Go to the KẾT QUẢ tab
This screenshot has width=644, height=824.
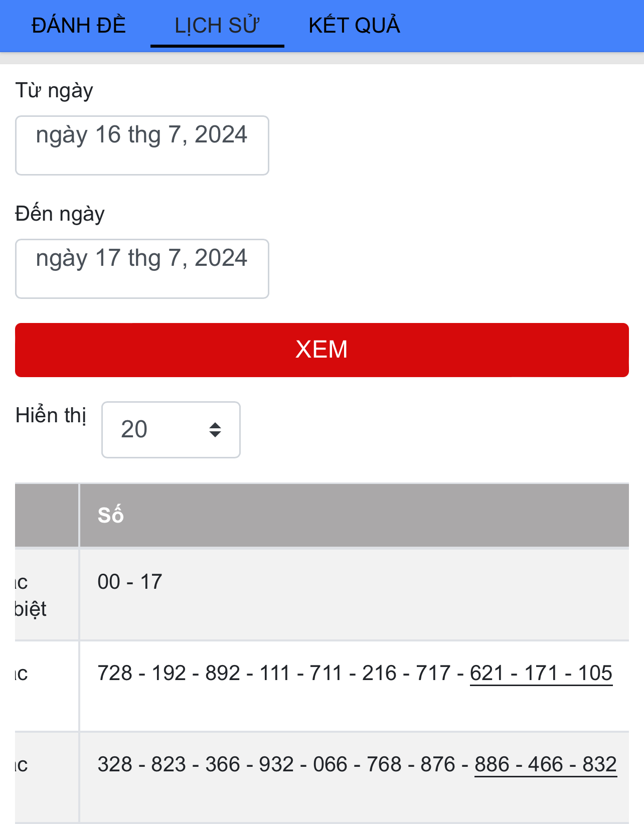point(354,26)
